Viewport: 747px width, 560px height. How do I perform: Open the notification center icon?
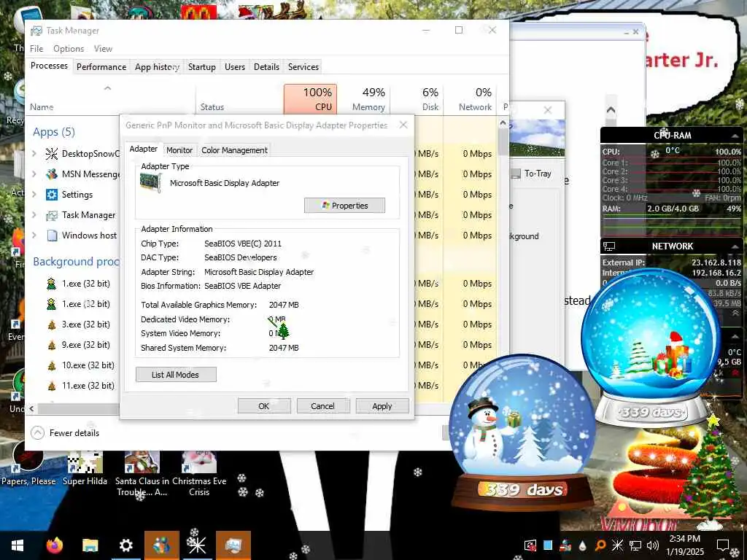coord(723,545)
